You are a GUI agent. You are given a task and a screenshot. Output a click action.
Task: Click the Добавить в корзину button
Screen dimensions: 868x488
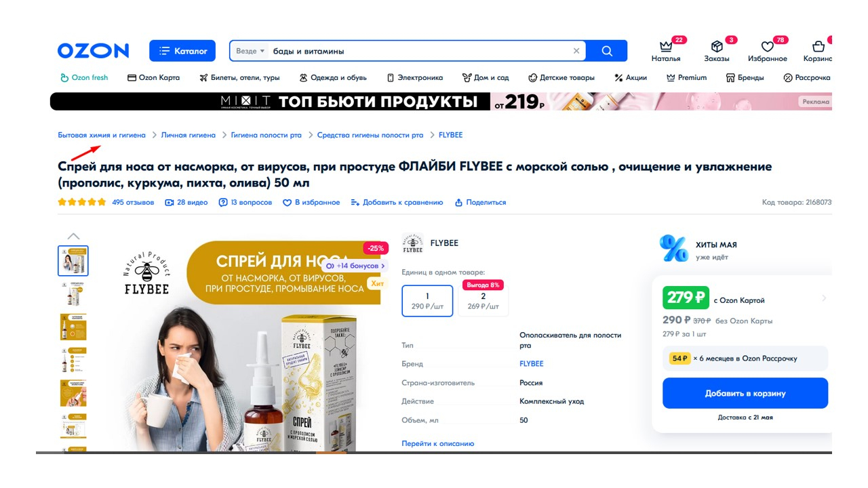click(x=745, y=393)
